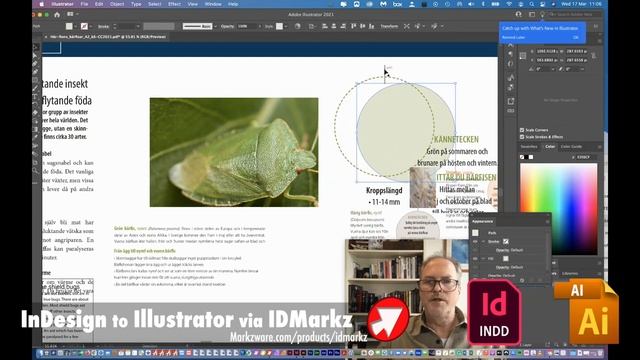Click the black swatch in Color panel
The image size is (640, 360).
click(527, 157)
